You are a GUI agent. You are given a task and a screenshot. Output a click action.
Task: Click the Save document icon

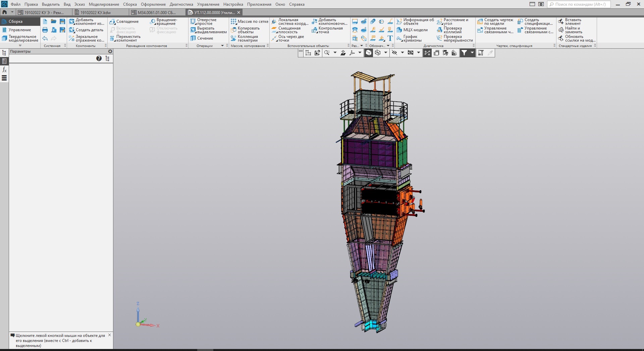(62, 21)
